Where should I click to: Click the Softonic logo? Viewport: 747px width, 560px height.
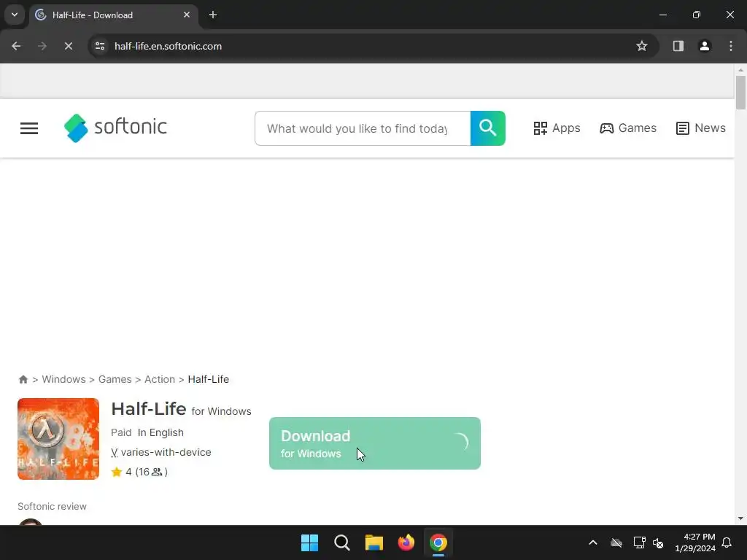[x=116, y=128]
